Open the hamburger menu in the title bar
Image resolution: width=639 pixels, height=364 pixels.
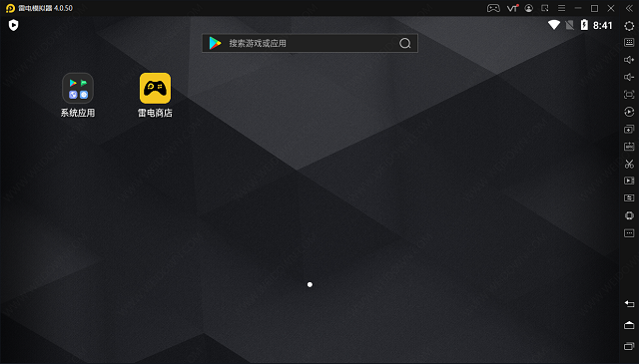tap(561, 8)
